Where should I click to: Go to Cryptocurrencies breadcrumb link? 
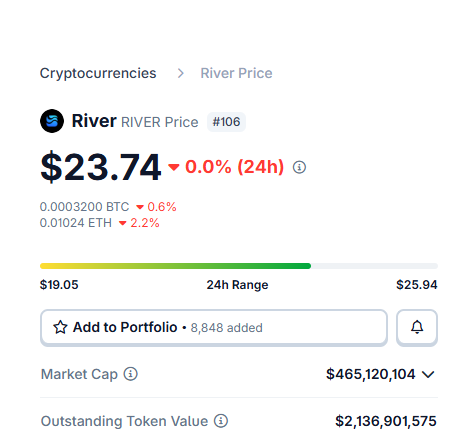(x=98, y=73)
